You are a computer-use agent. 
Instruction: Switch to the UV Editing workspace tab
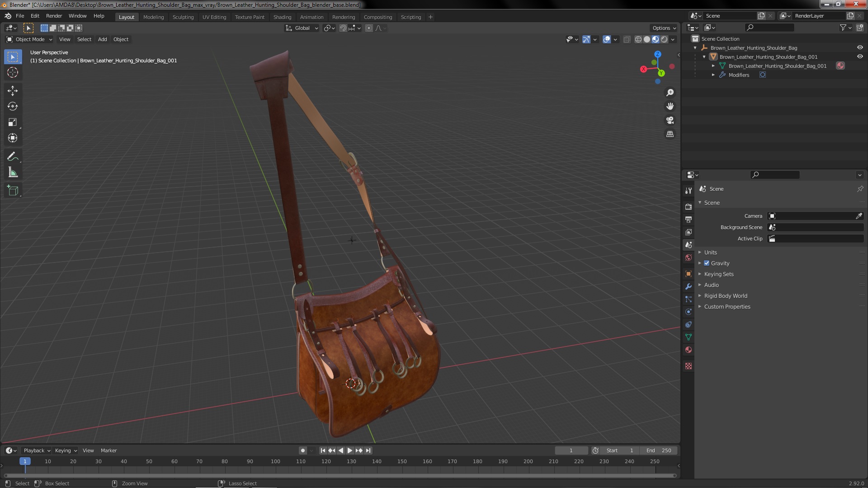tap(214, 17)
